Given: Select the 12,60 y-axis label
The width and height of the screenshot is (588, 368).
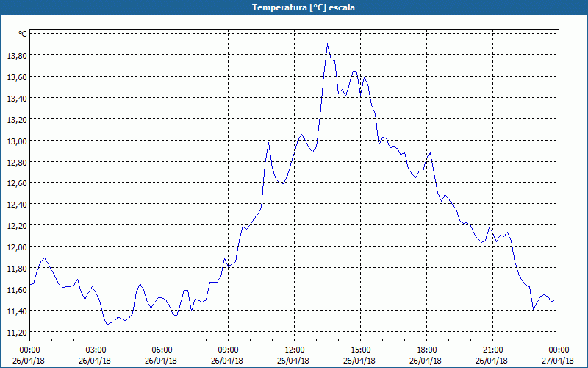Looking at the screenshot, I should 17,183.
